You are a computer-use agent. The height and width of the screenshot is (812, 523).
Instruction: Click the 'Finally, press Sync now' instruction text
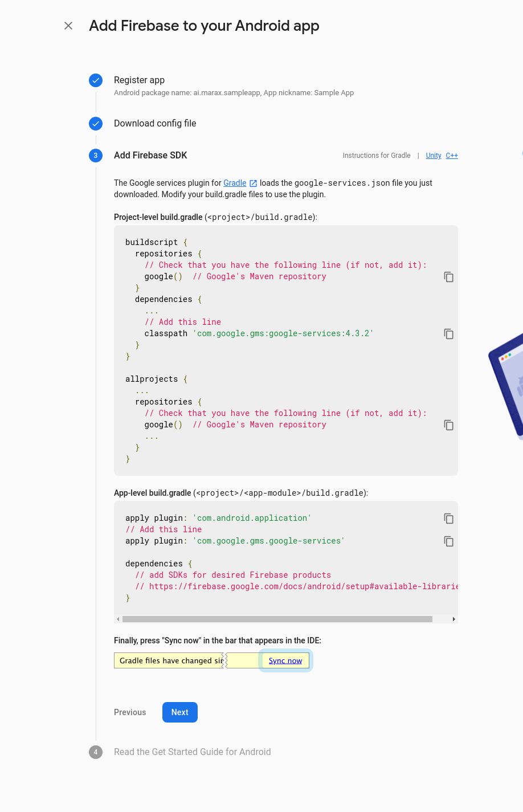pyautogui.click(x=218, y=640)
